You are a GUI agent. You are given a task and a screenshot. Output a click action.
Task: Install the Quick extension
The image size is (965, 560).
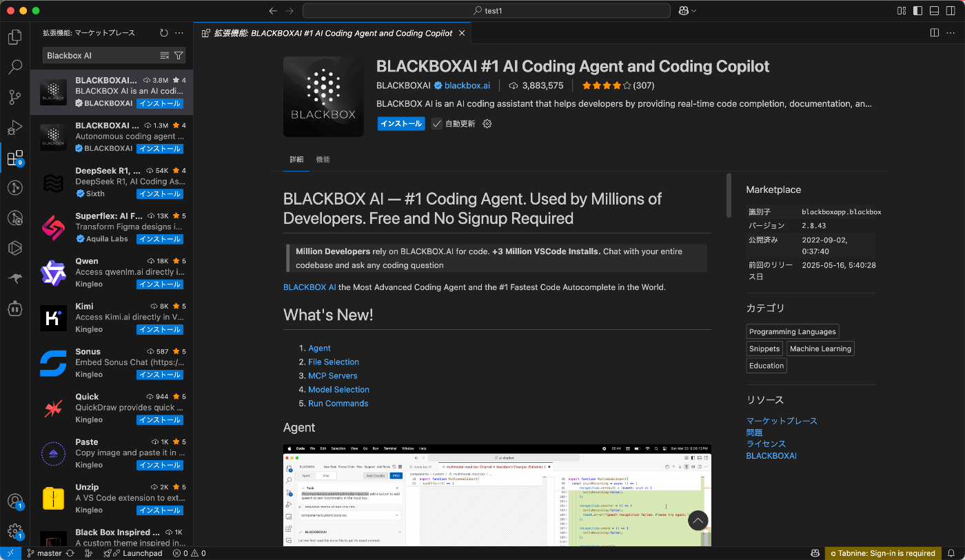coord(159,420)
